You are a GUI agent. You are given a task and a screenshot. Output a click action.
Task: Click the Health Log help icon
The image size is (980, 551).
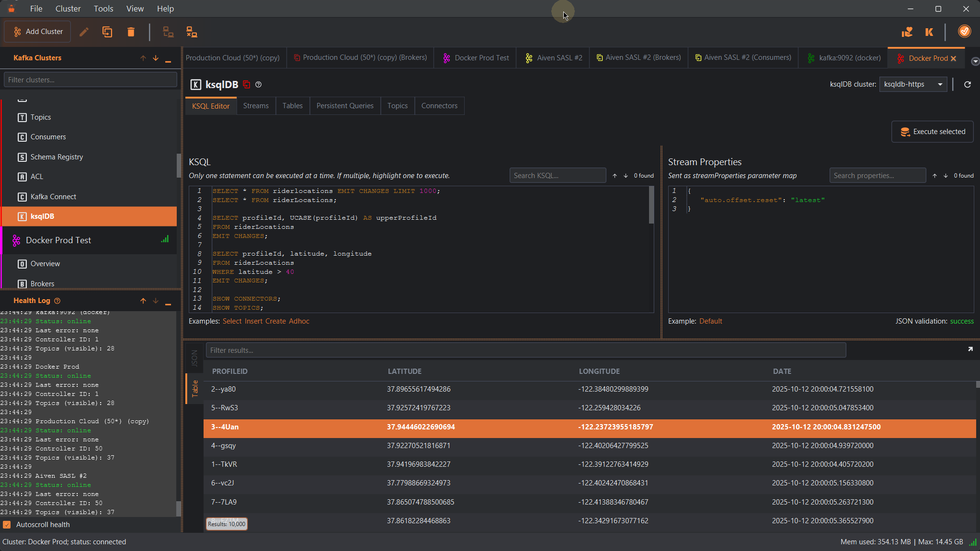(x=57, y=301)
